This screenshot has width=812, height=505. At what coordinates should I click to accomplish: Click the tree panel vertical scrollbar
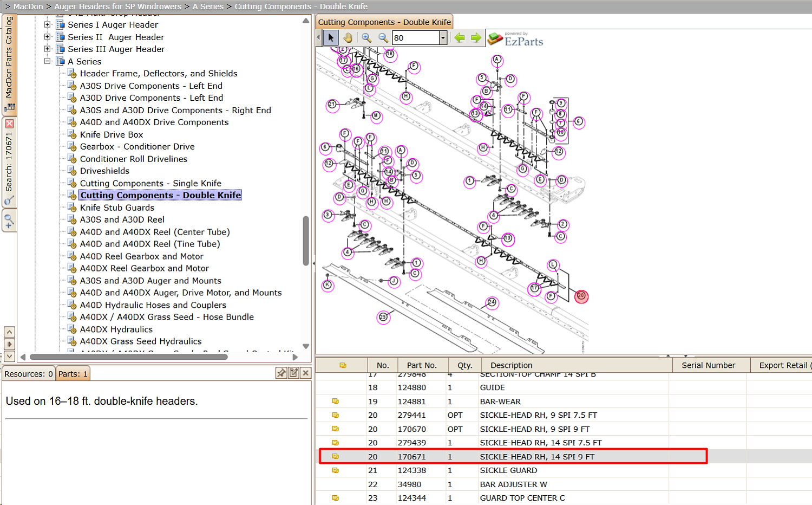pos(306,241)
